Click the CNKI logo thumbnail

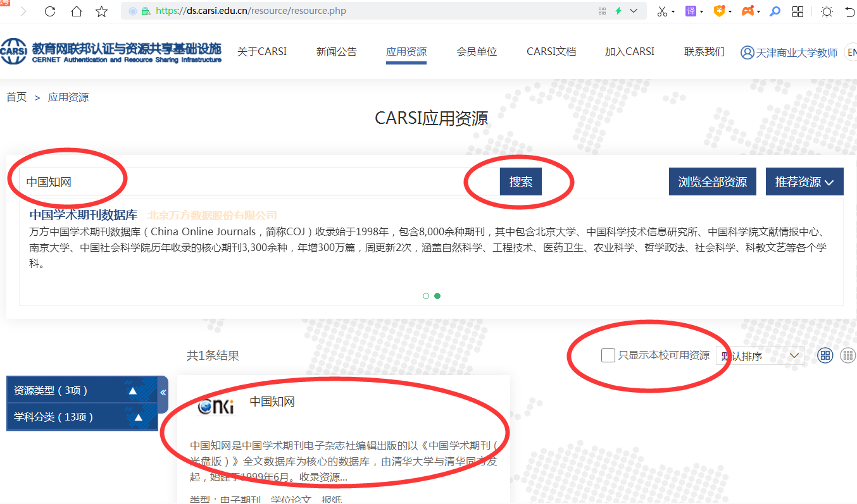coord(216,407)
